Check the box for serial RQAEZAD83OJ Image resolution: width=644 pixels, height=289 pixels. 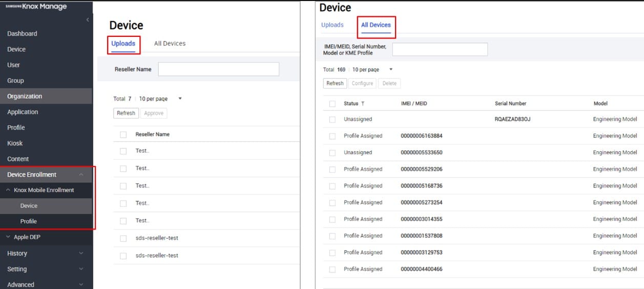click(333, 119)
